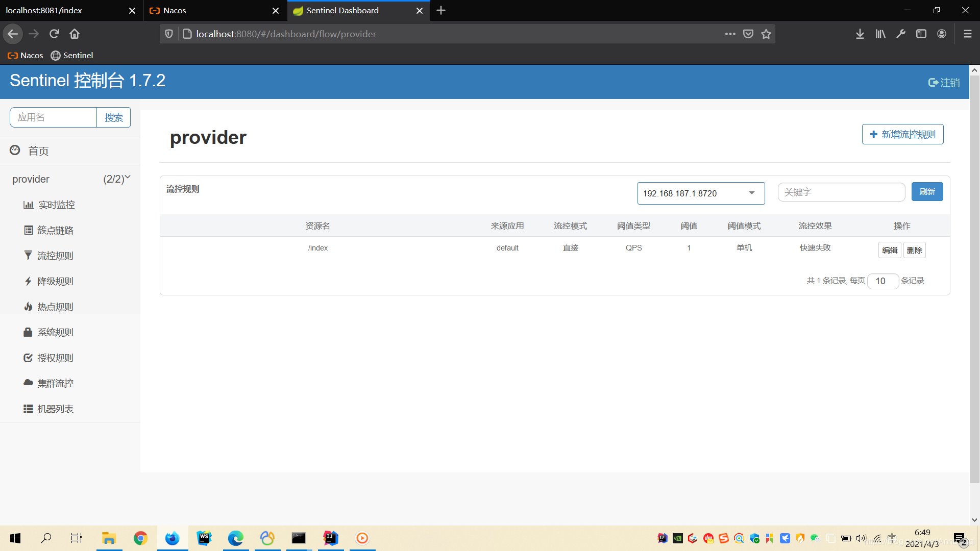
Task: Click the browser home icon
Action: click(75, 34)
